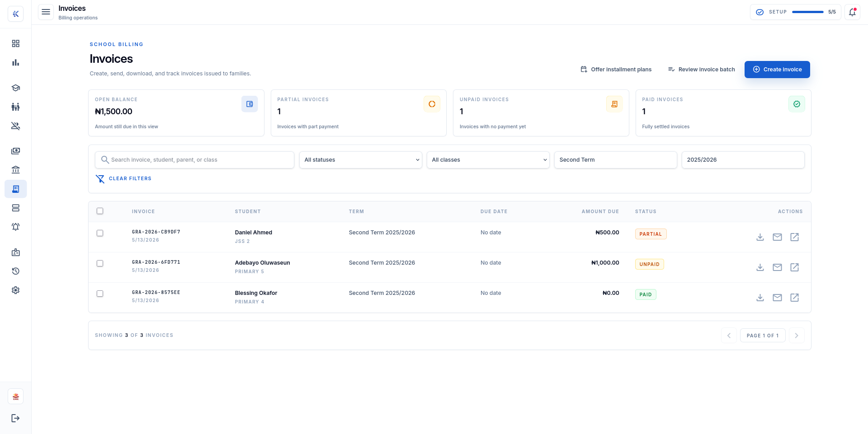
Task: Email invoice GRA-2026-6FD771
Action: (777, 267)
